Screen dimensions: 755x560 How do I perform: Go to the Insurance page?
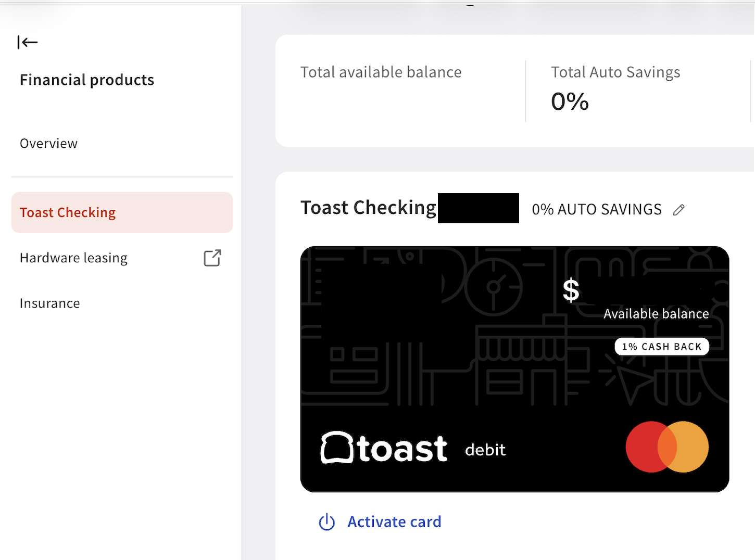tap(50, 303)
